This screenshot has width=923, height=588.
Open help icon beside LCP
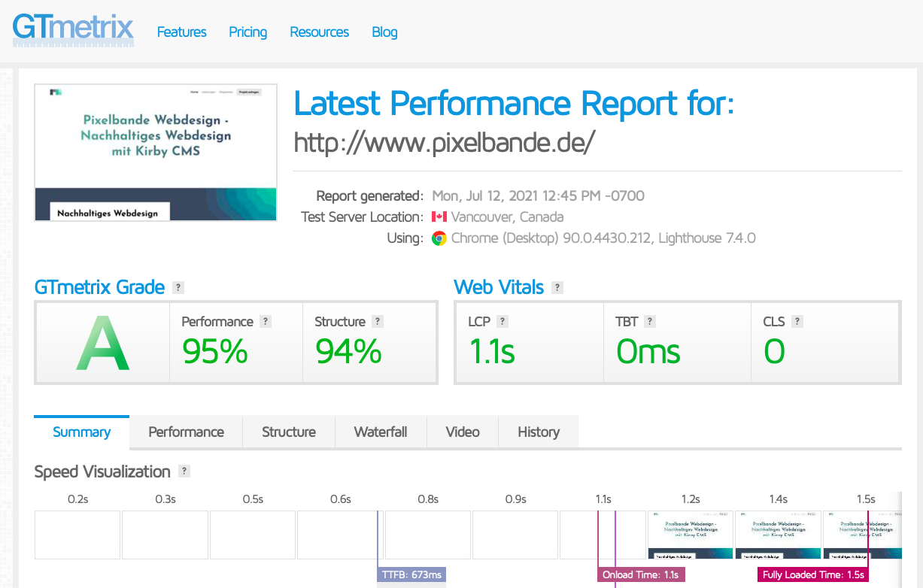click(x=502, y=321)
